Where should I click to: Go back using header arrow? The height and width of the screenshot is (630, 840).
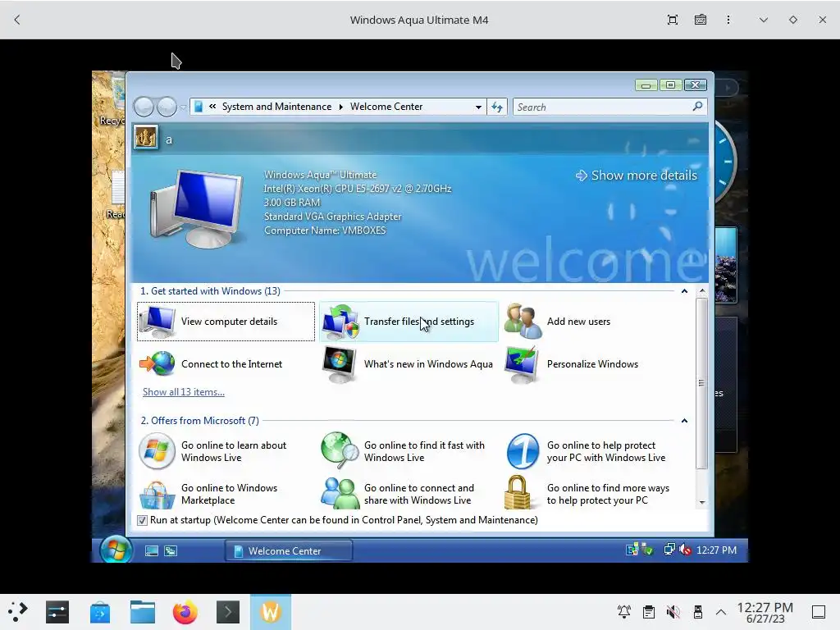pyautogui.click(x=17, y=20)
